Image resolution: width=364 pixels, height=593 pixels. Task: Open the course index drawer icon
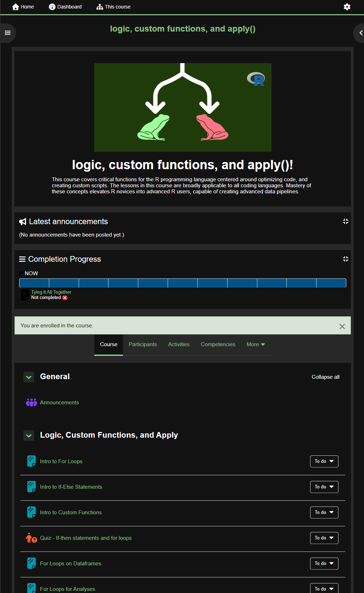pos(8,33)
